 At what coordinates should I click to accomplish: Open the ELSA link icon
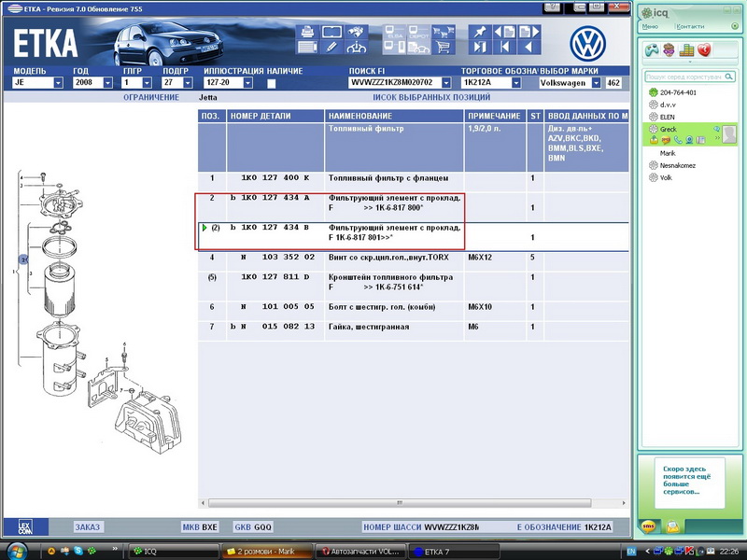pyautogui.click(x=394, y=32)
